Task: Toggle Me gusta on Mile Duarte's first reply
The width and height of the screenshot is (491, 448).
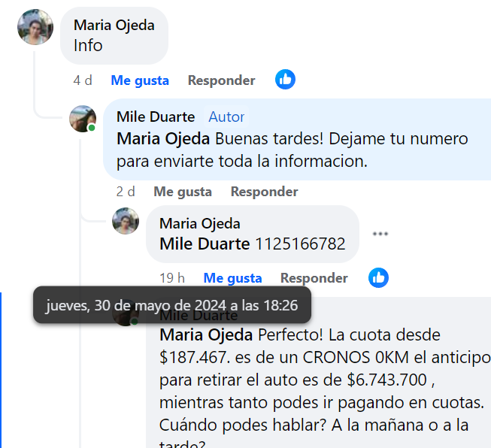Action: tap(183, 192)
